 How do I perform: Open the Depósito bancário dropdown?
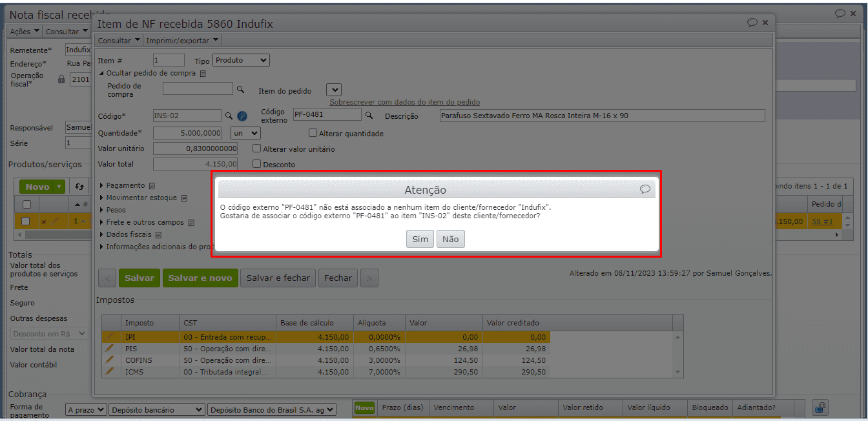(157, 409)
